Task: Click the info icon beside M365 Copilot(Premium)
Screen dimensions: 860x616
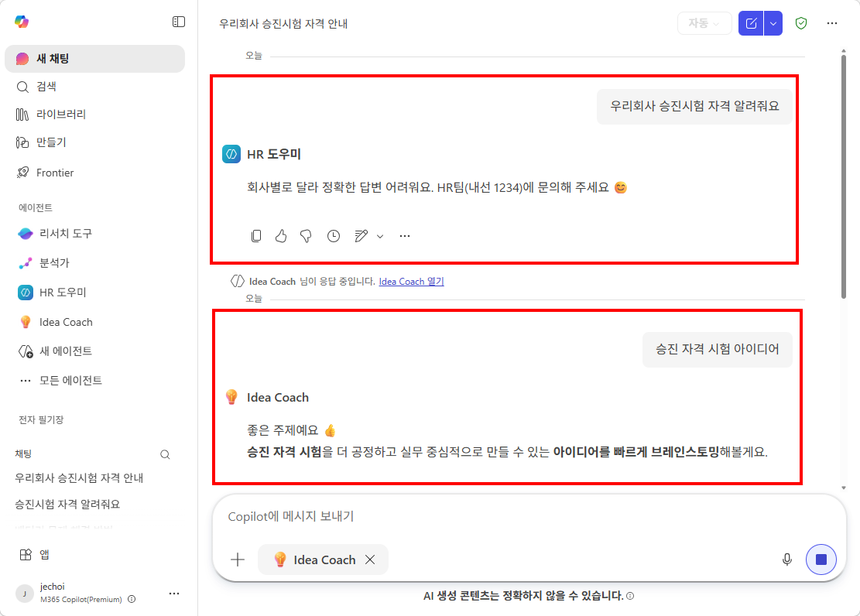Action: pyautogui.click(x=132, y=600)
